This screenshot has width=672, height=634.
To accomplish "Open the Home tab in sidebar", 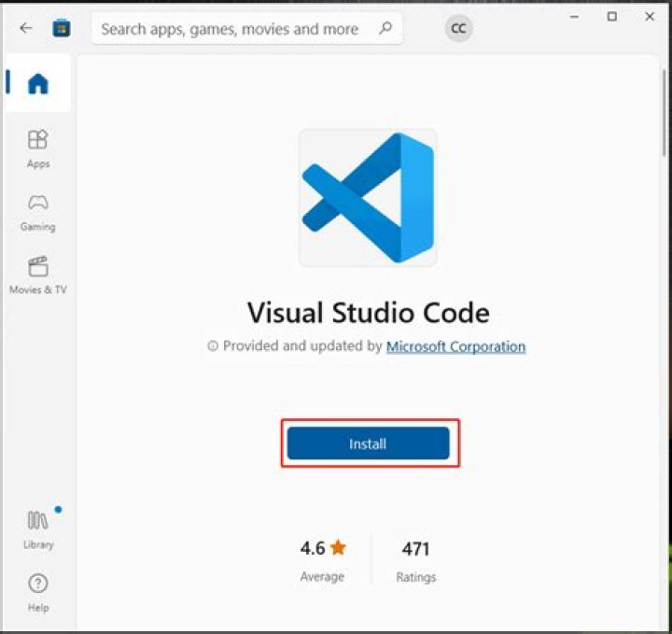I will click(x=37, y=83).
